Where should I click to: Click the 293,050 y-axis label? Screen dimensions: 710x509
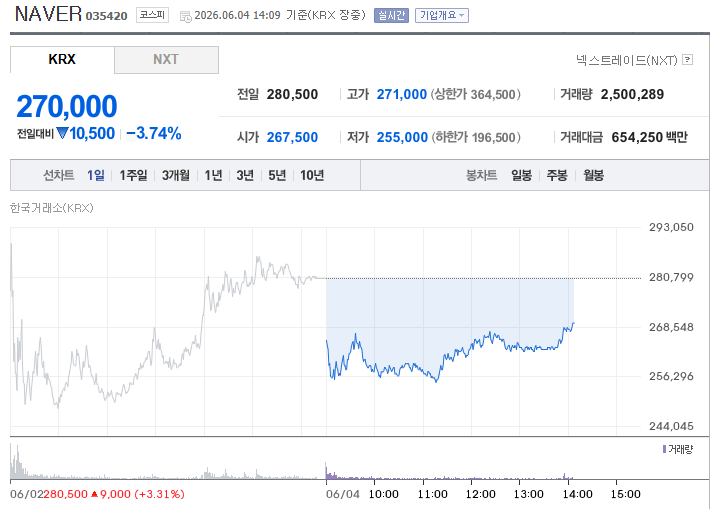pos(671,227)
